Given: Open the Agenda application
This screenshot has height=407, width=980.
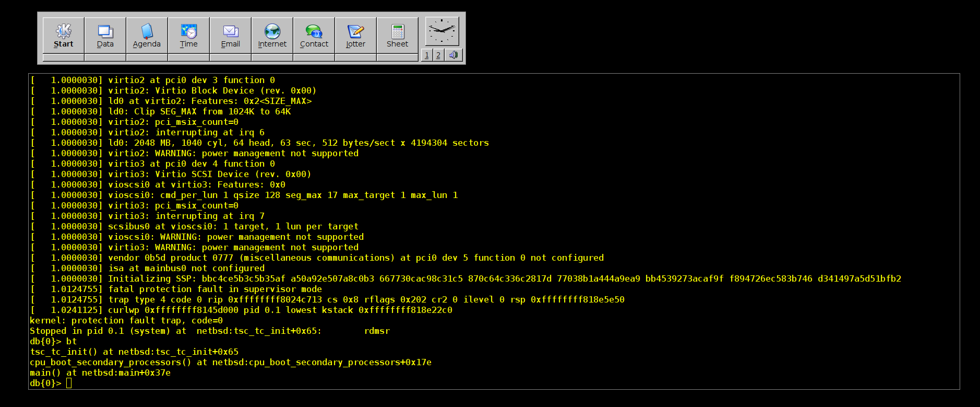Looking at the screenshot, I should (147, 36).
